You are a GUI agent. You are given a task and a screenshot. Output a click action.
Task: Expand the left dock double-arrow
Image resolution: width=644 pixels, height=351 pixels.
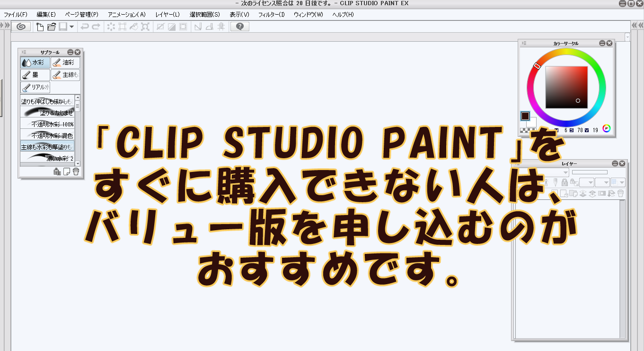(x=7, y=25)
